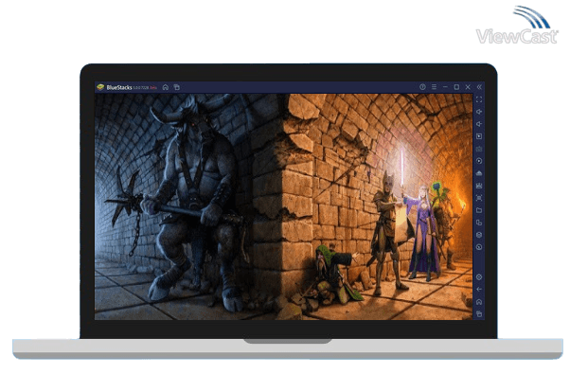Open the video play box icon in sidebar

479,136
